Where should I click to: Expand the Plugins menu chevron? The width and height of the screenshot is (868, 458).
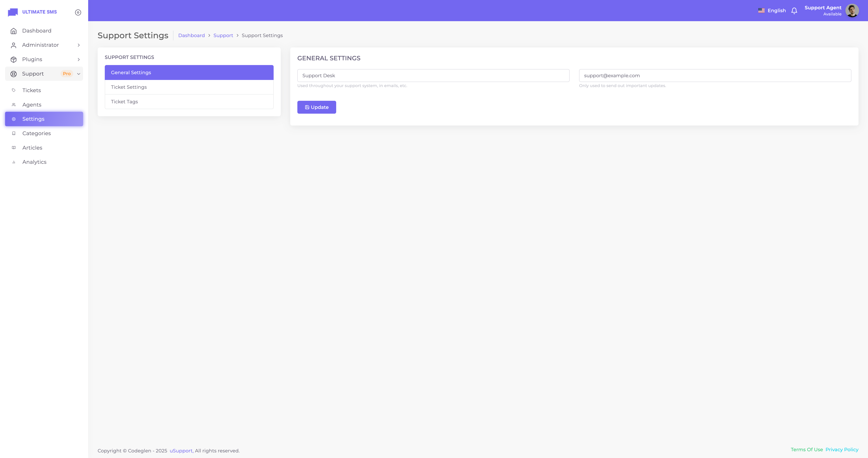pos(78,60)
